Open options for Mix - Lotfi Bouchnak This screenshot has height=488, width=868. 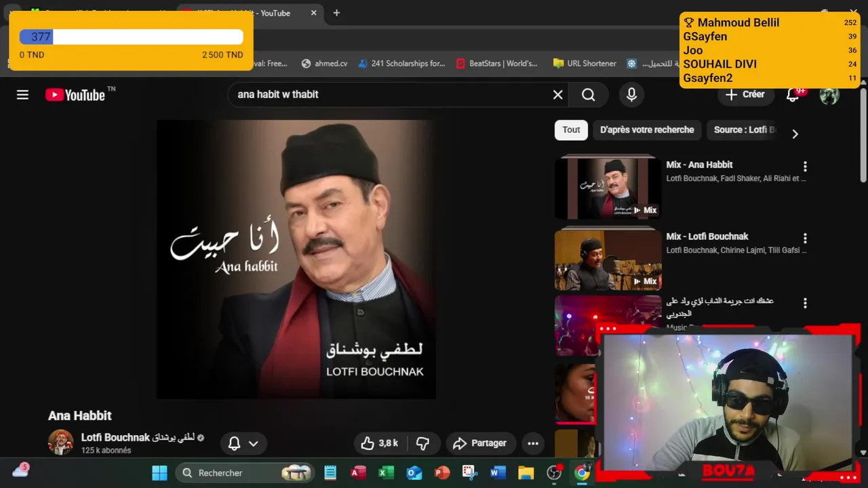[805, 239]
